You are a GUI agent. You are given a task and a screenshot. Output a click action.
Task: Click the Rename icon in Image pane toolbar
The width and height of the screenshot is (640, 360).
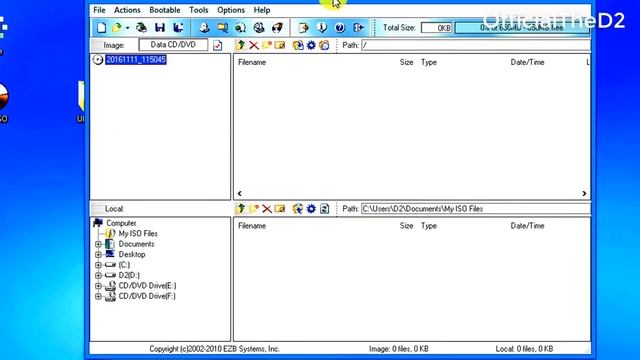tap(280, 45)
